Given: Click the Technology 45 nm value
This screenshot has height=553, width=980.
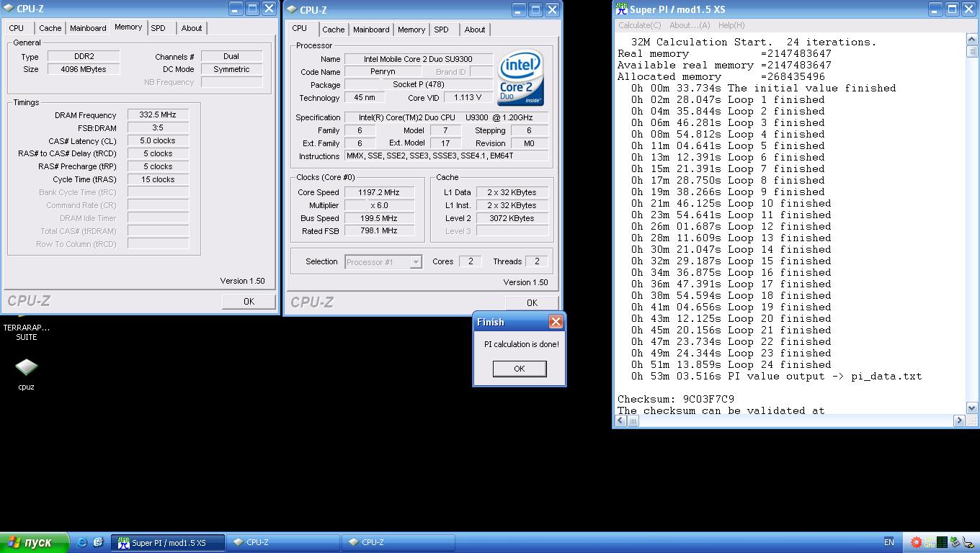Looking at the screenshot, I should pyautogui.click(x=365, y=98).
